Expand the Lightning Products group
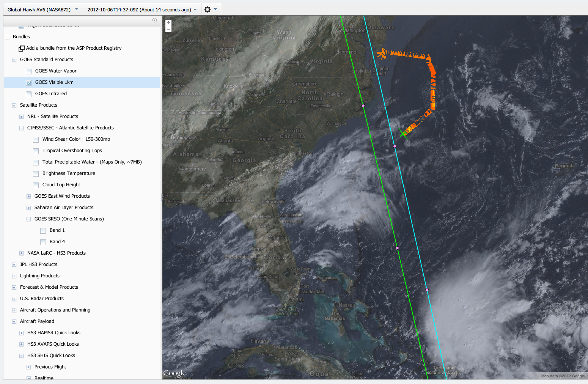588x384 pixels. pos(14,276)
